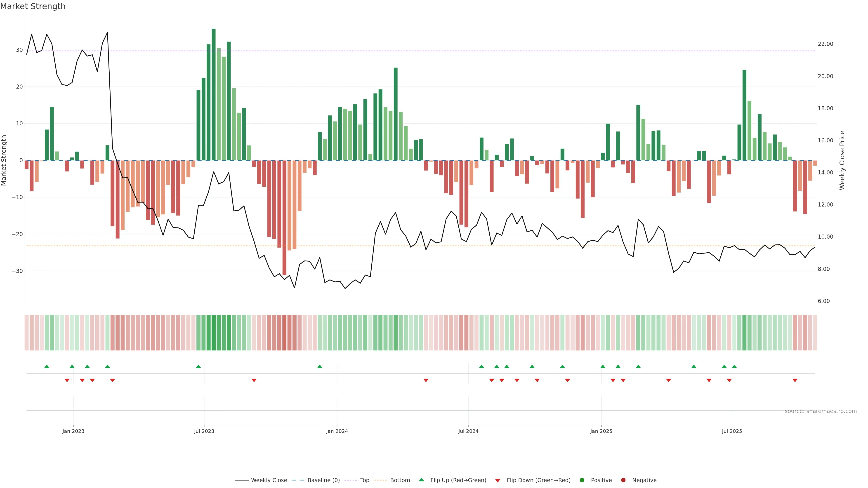Click the Weekly Close Price axis title
Screen dimensions: 868x488
[842, 160]
